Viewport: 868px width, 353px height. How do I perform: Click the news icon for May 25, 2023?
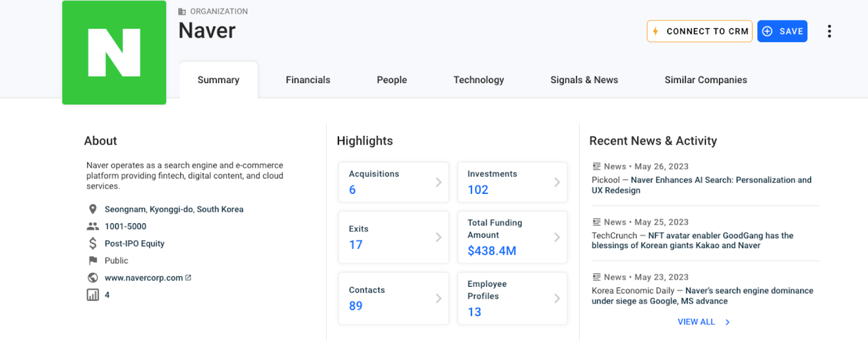[597, 222]
